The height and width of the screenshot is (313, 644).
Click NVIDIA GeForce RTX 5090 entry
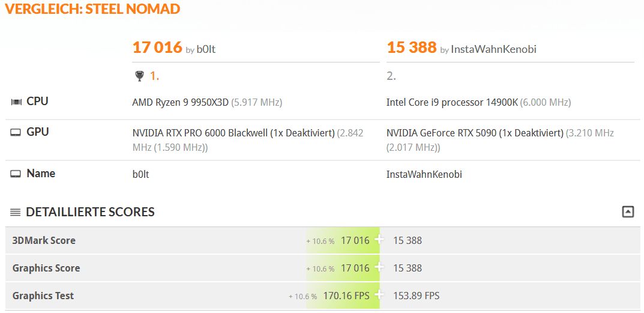pyautogui.click(x=475, y=133)
